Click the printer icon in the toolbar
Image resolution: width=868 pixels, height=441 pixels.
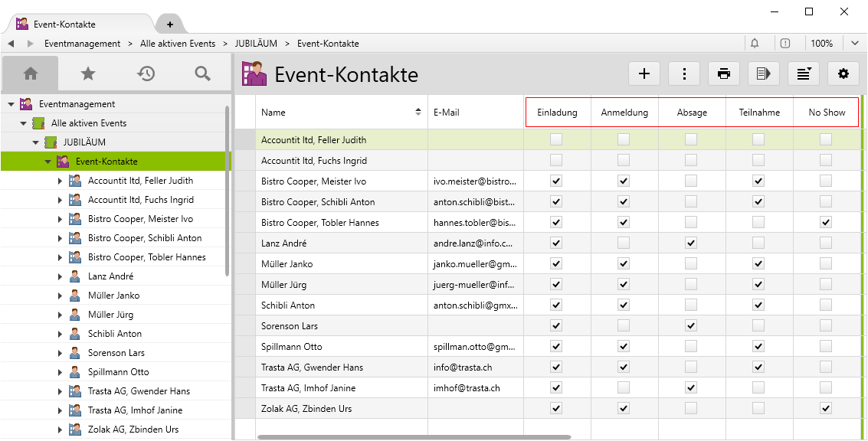click(724, 73)
